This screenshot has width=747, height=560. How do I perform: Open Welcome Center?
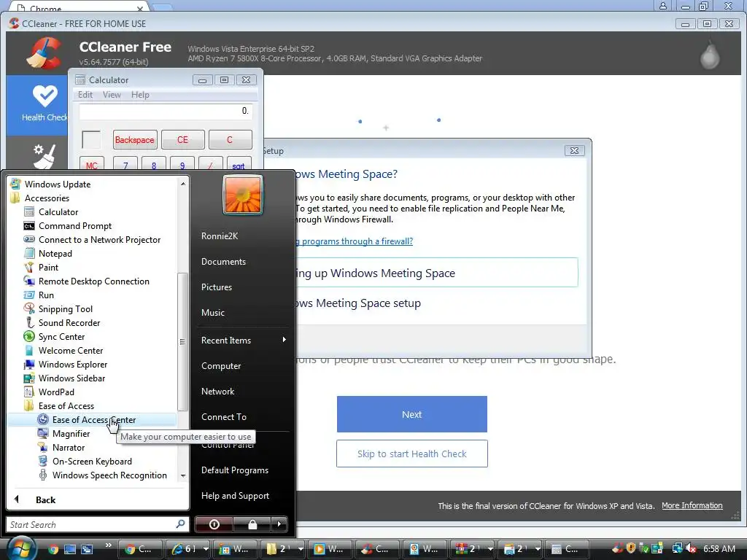point(71,351)
